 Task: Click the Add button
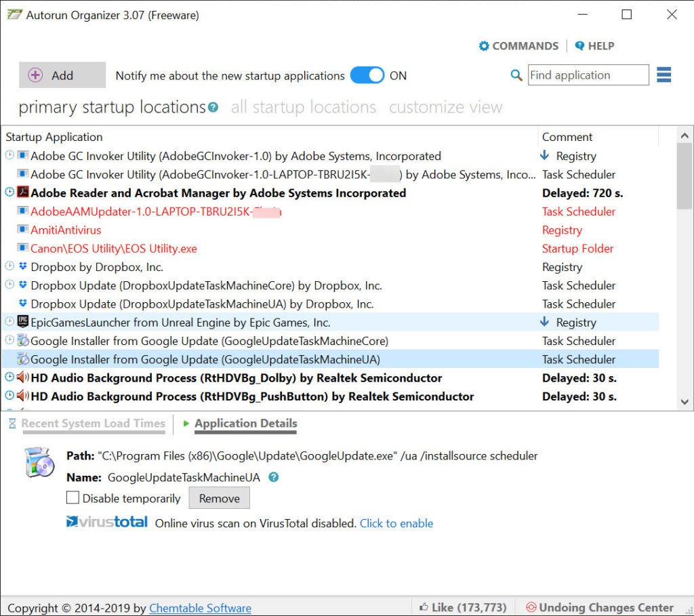pyautogui.click(x=62, y=75)
